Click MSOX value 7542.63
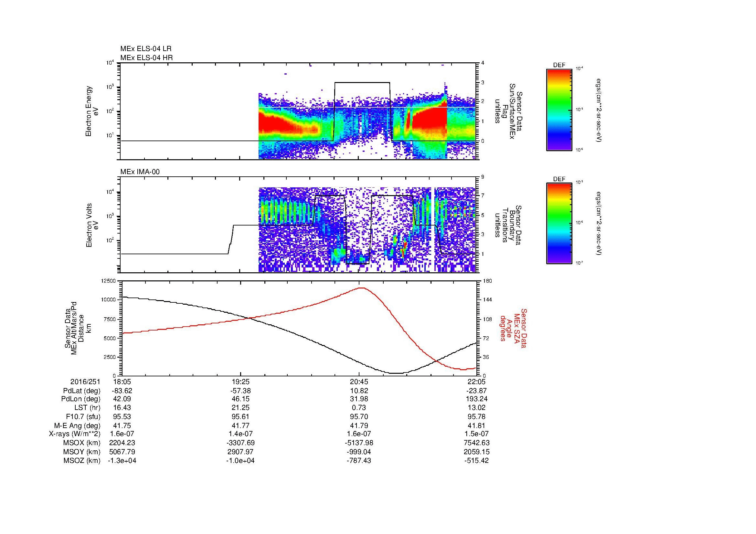 tap(477, 443)
